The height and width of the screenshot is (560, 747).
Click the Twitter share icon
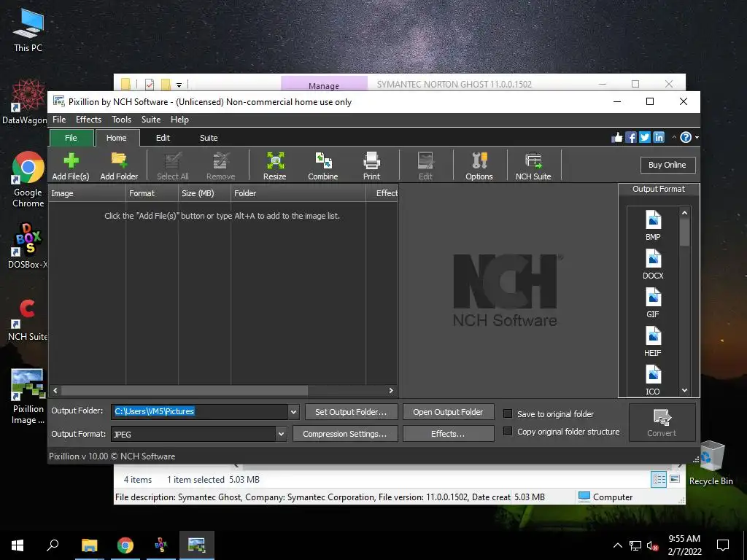(x=645, y=138)
